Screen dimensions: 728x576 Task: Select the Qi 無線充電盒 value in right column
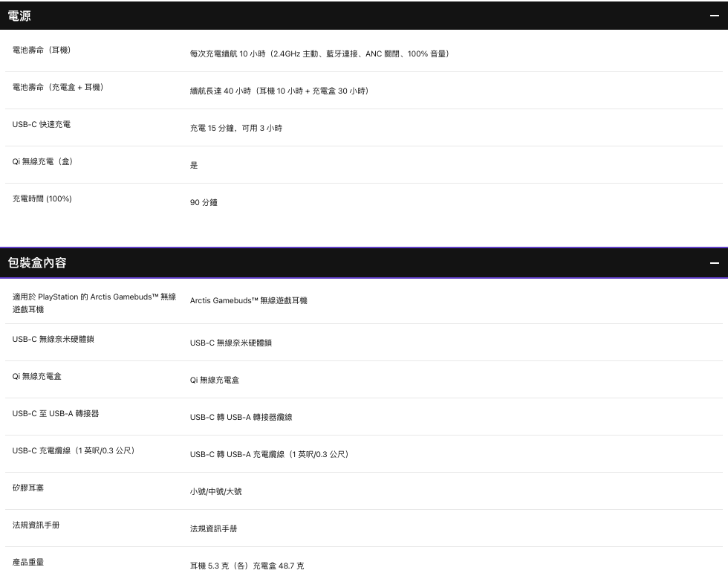(x=215, y=380)
